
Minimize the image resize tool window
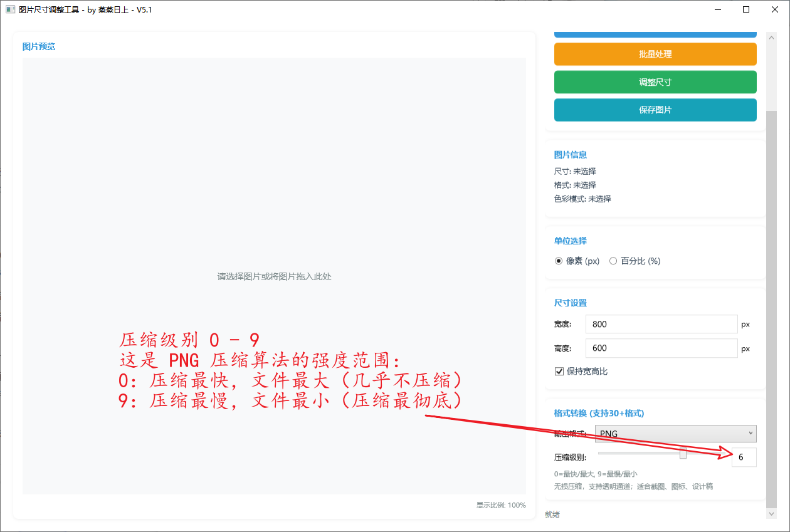coord(717,9)
